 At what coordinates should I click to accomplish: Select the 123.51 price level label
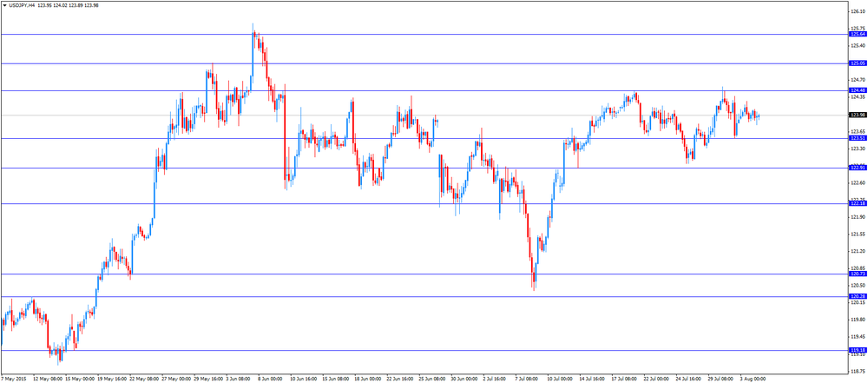coord(858,138)
